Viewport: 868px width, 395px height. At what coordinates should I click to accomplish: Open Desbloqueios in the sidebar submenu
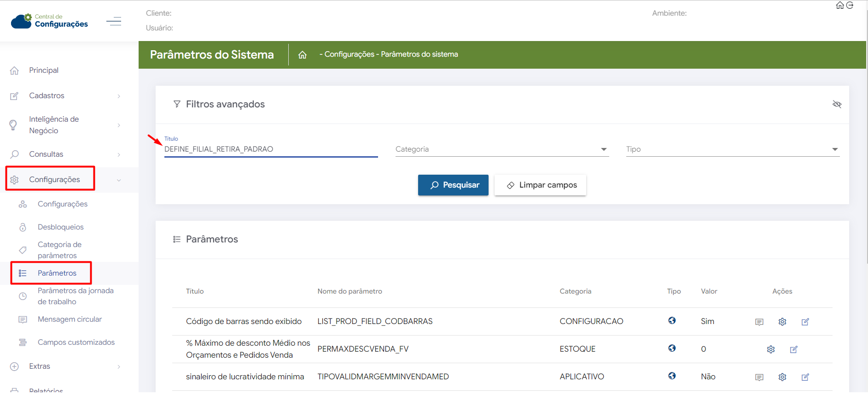click(60, 227)
